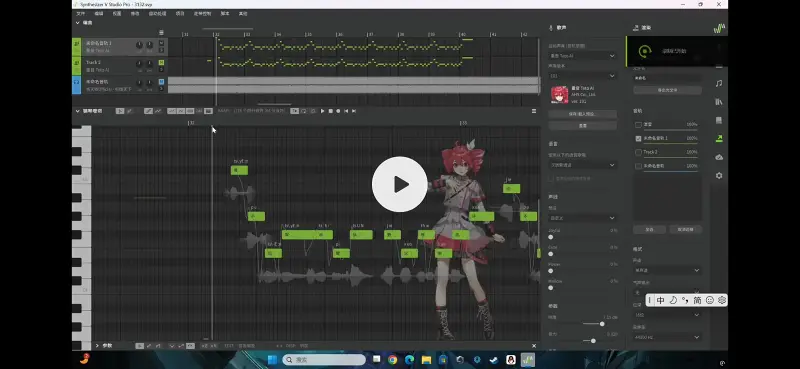Image resolution: width=800 pixels, height=369 pixels.
Task: Click the Synthesizer V logo icon
Action: click(719, 29)
